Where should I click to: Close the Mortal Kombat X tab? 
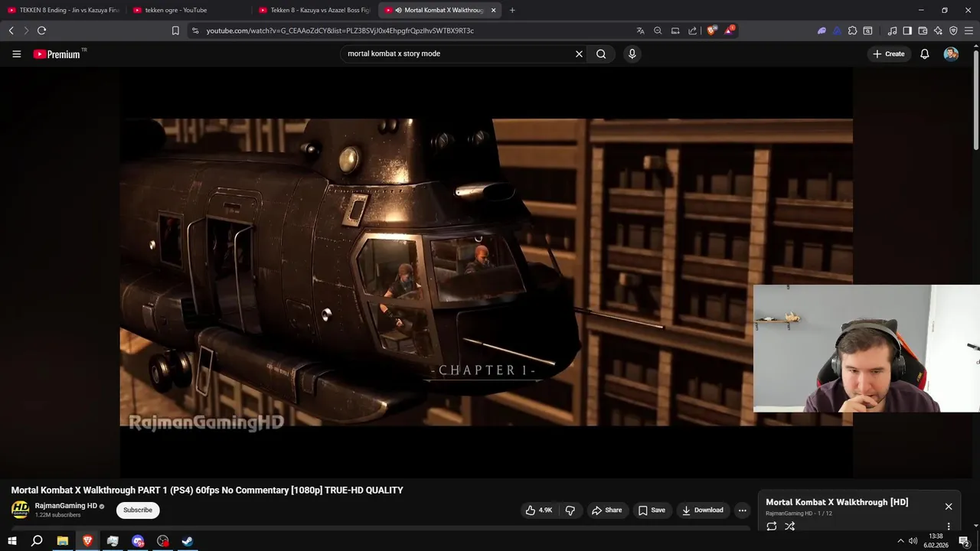493,10
